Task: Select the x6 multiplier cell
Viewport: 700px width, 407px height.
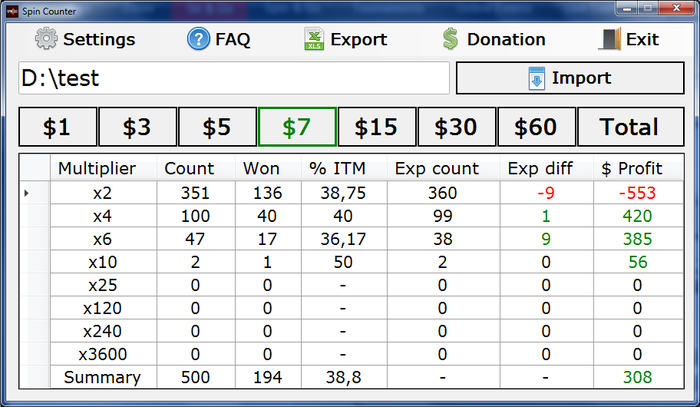Action: pos(103,239)
